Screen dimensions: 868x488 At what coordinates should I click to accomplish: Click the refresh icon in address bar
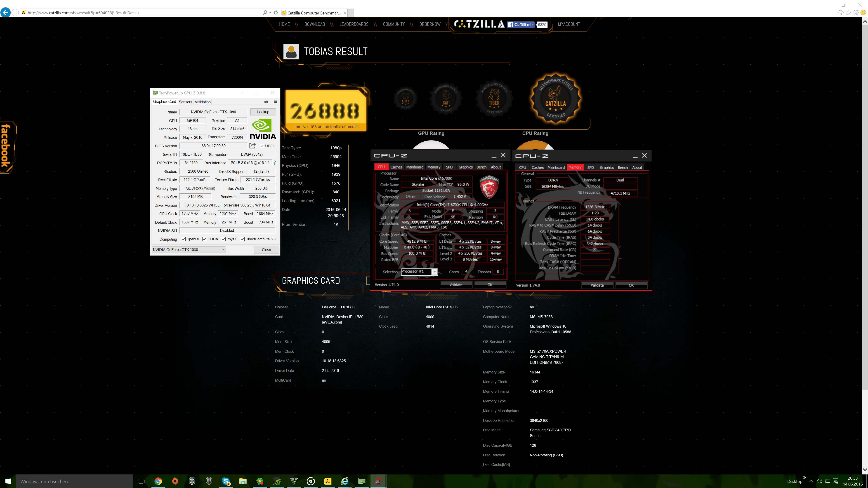pyautogui.click(x=276, y=13)
